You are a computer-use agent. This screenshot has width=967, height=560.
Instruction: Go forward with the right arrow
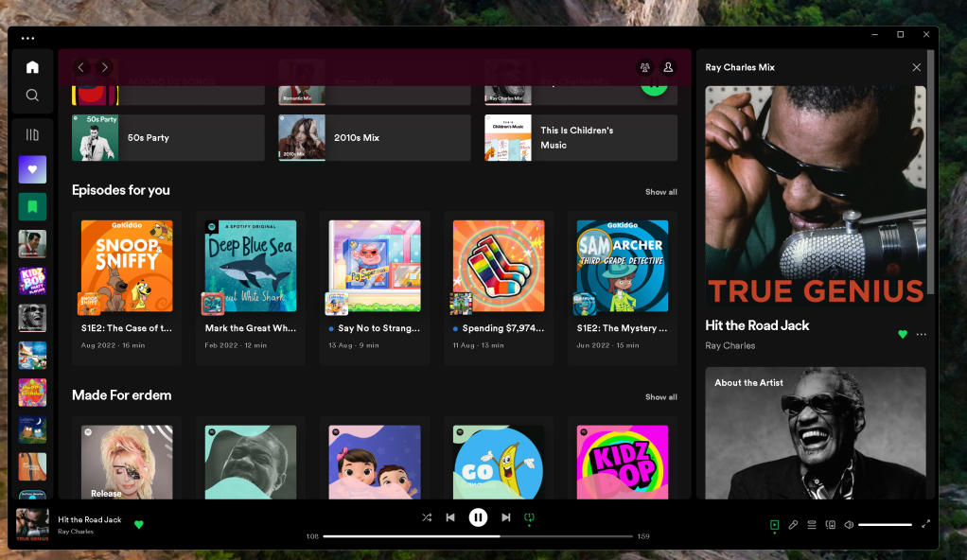105,67
